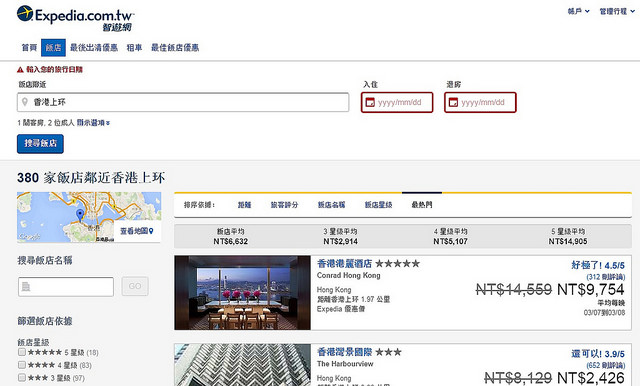The image size is (640, 386).
Task: Open The Harbourview hotel photo
Action: 242,365
